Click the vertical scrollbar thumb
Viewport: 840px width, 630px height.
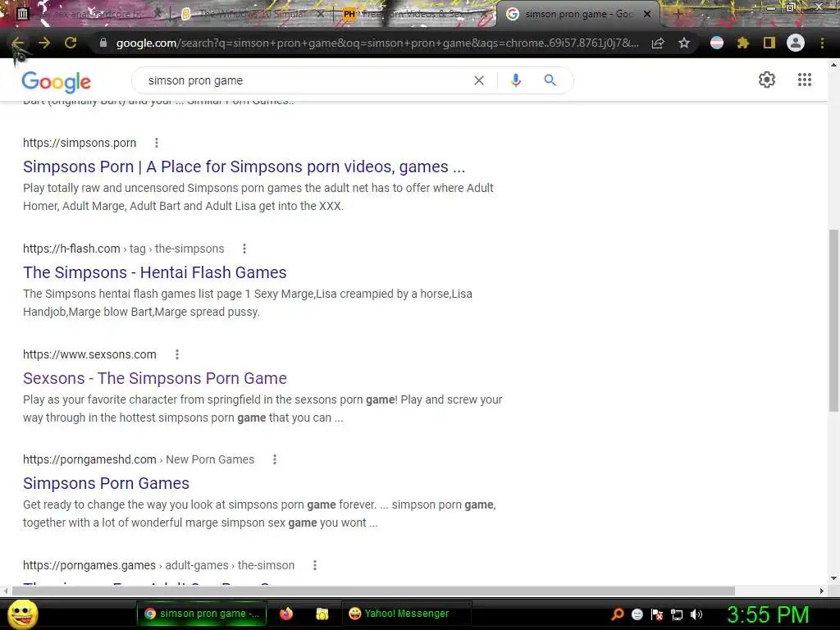833,321
